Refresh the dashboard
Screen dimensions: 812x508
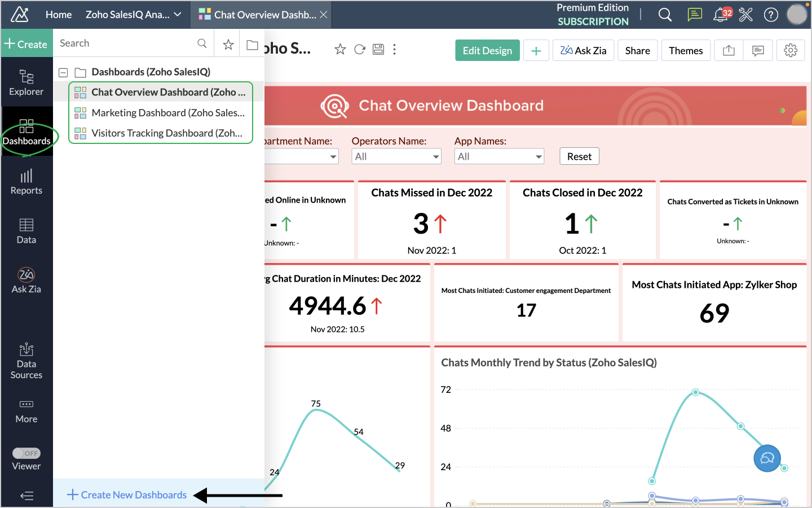[x=359, y=50]
